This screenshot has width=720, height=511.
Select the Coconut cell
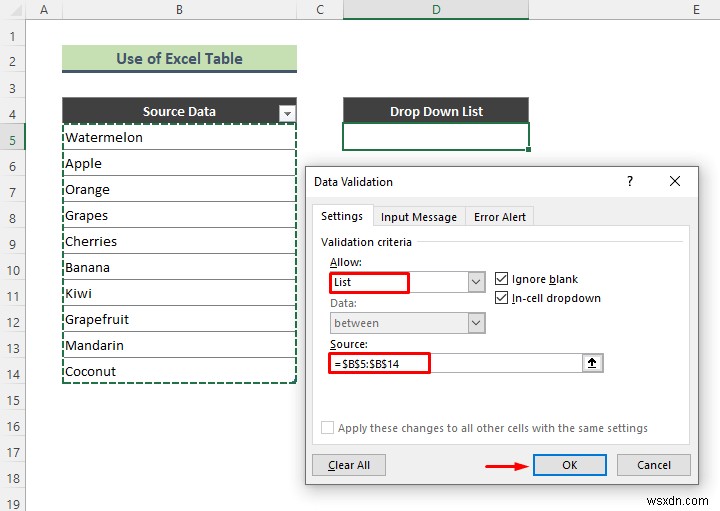coord(179,371)
